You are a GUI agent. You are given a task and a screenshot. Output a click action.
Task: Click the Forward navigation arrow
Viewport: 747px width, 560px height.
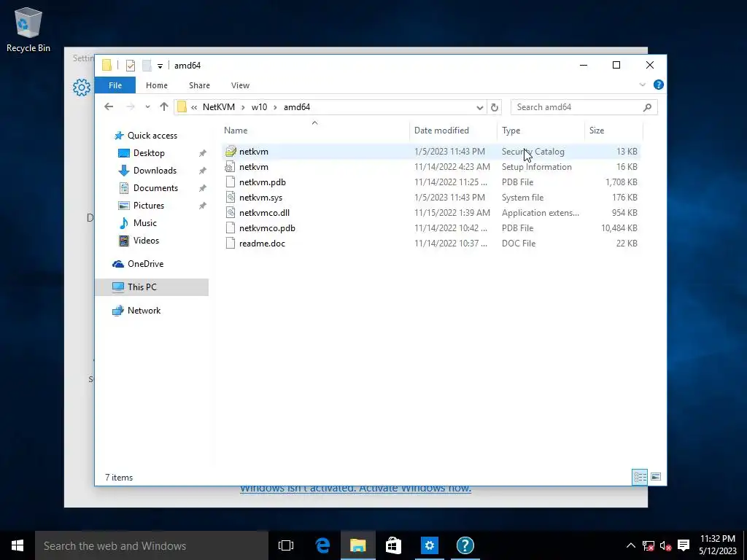point(130,106)
